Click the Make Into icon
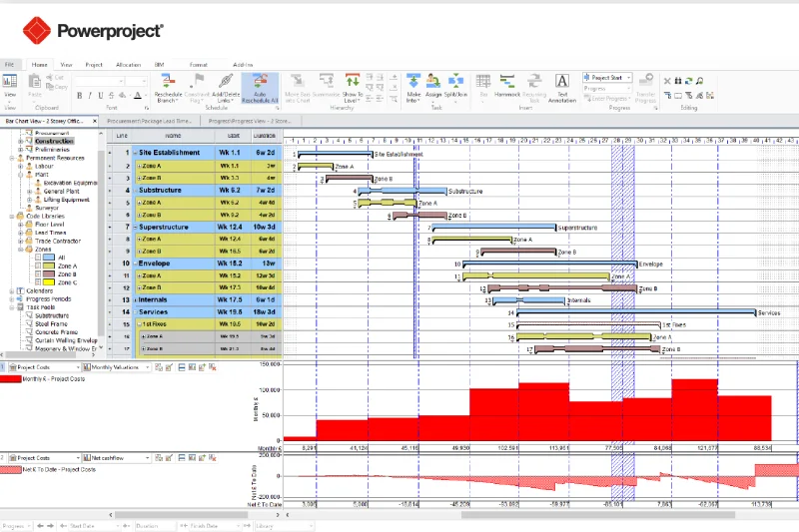The image size is (799, 532). 413,81
